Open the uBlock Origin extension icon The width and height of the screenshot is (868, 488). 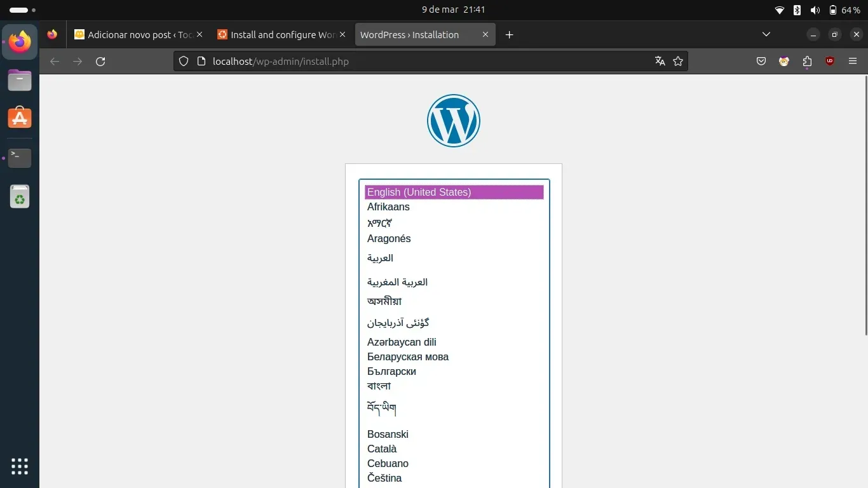point(830,62)
